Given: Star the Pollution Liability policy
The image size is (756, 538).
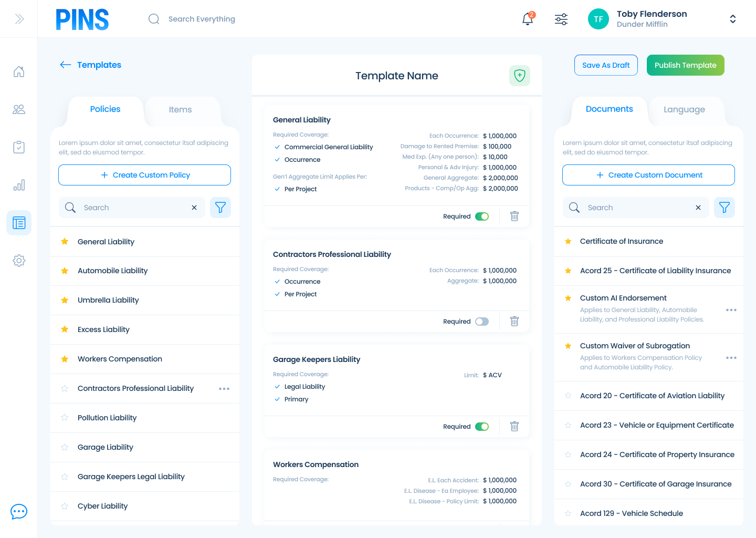Looking at the screenshot, I should (x=64, y=418).
